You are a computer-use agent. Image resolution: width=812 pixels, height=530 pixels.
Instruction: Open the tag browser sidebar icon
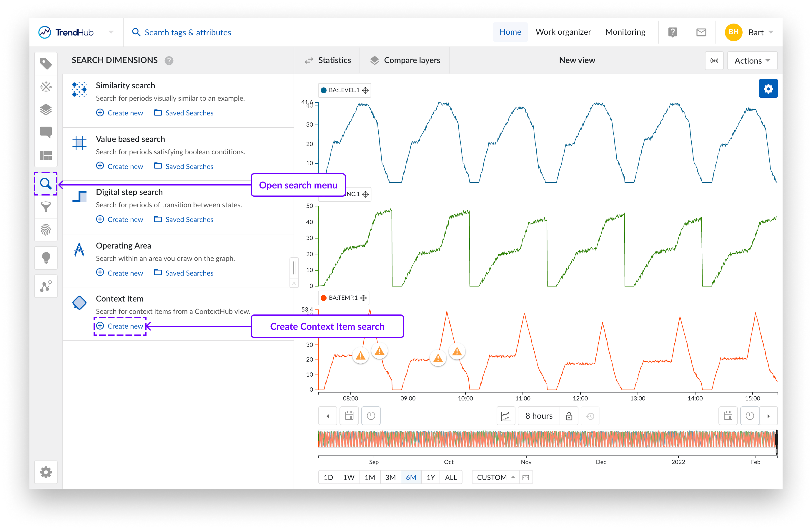(x=46, y=64)
